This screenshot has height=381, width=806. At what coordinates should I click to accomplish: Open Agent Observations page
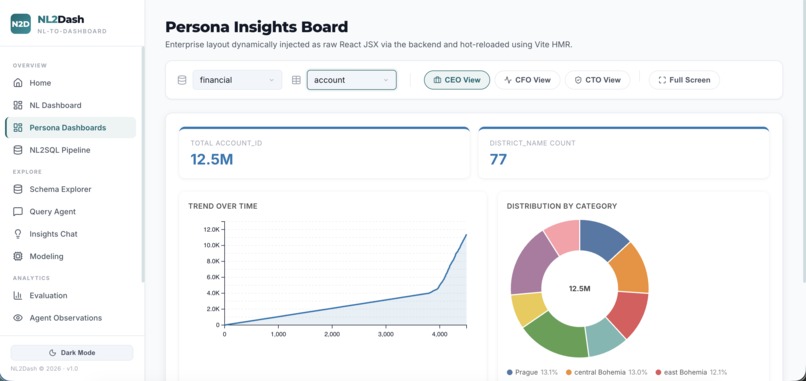(71, 318)
